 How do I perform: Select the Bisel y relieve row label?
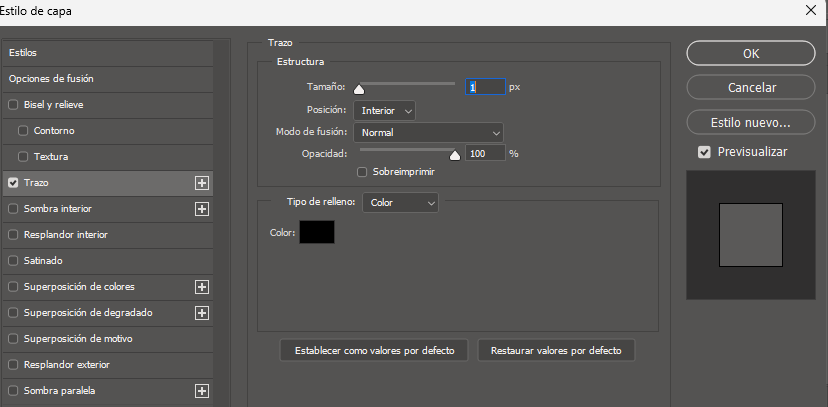[x=53, y=105]
